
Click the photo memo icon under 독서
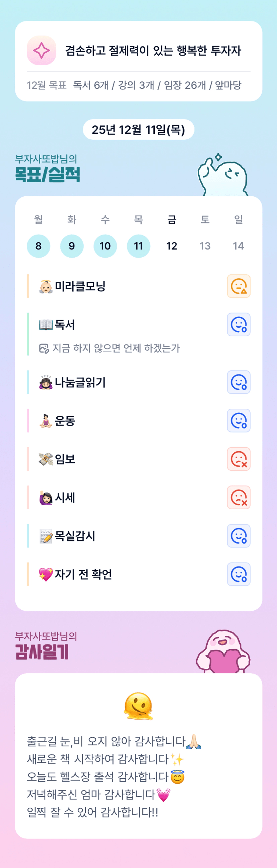44,348
